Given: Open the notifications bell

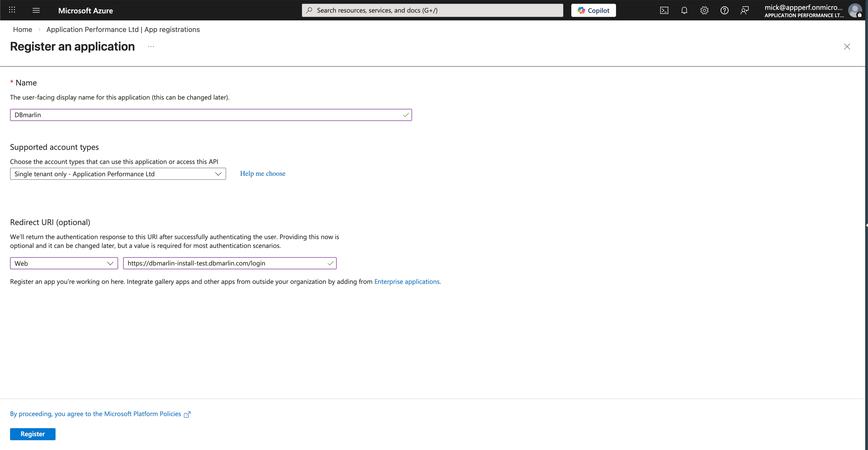Looking at the screenshot, I should click(x=684, y=10).
